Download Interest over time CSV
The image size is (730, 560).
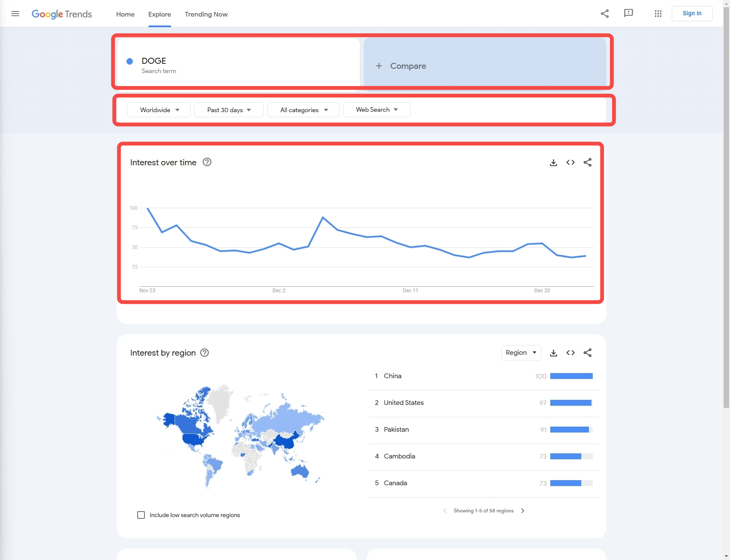coord(553,162)
